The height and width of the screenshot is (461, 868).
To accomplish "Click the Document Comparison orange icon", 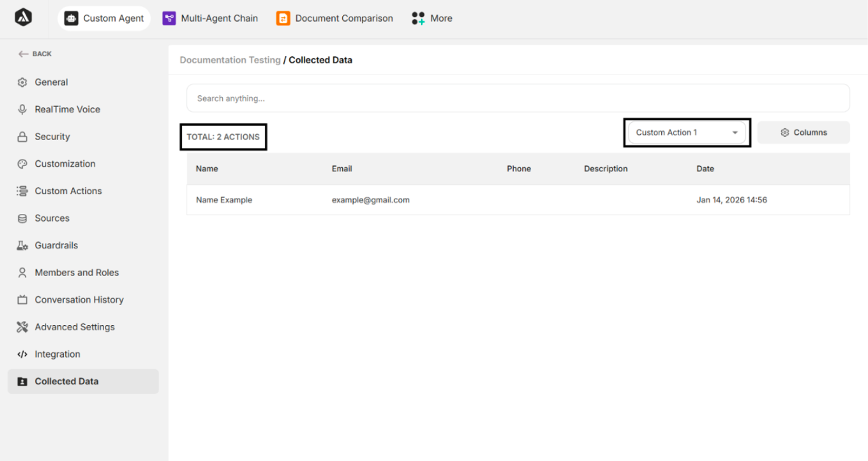I will point(283,18).
